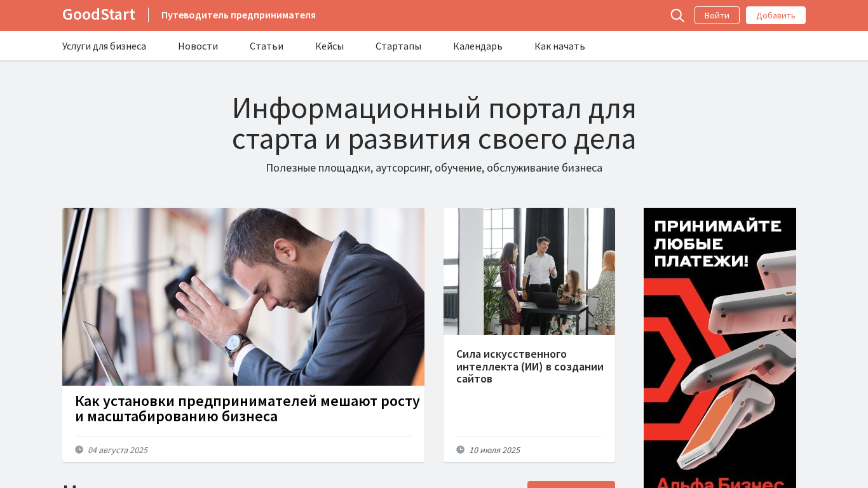This screenshot has width=868, height=488.
Task: Open the Услуги для бизнеса menu
Action: click(x=104, y=46)
